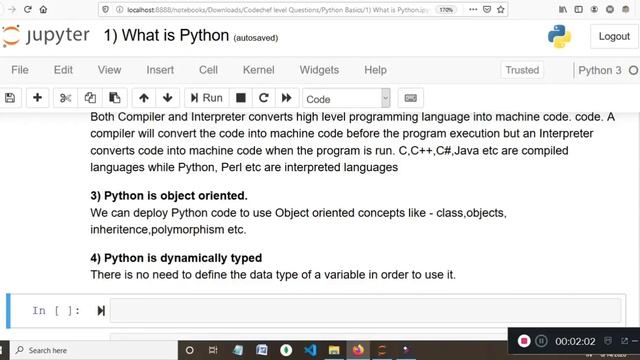Bookmark this page with the star icon
The image size is (640, 360).
tap(501, 9)
